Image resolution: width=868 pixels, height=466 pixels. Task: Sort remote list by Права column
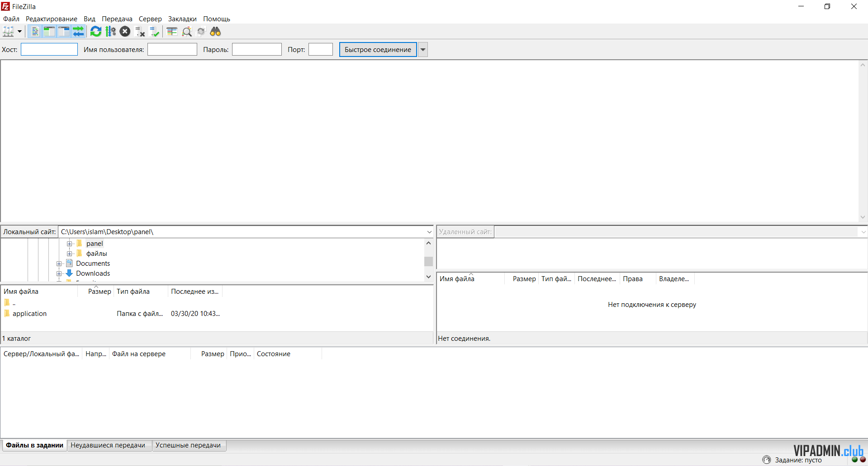click(x=638, y=279)
